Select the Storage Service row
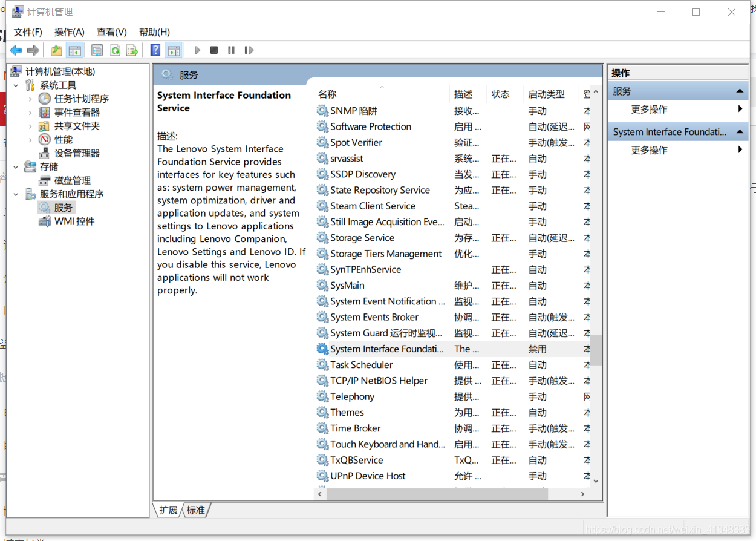This screenshot has height=541, width=756. [x=453, y=238]
